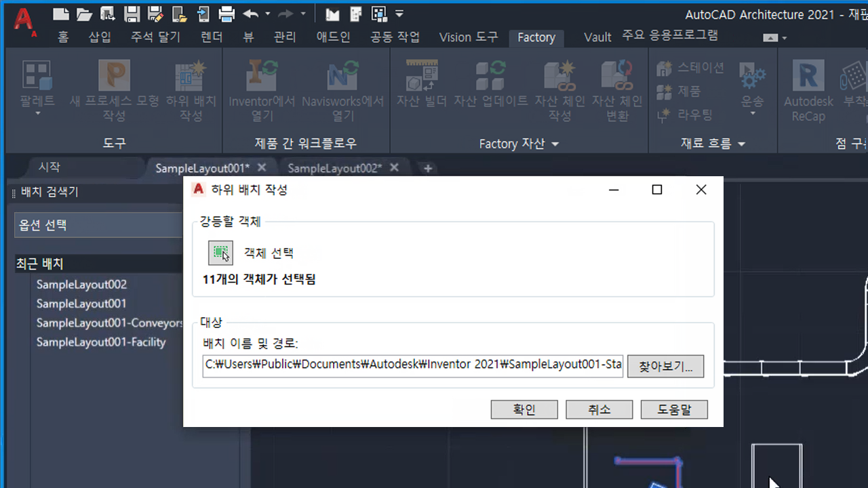Open the 삽입 ribbon tab

pos(100,37)
